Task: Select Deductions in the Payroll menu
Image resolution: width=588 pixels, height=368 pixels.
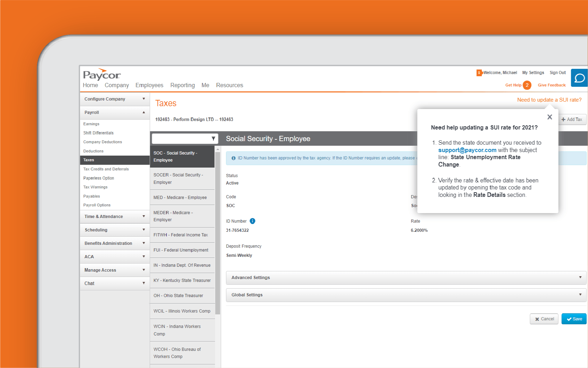Action: (93, 151)
